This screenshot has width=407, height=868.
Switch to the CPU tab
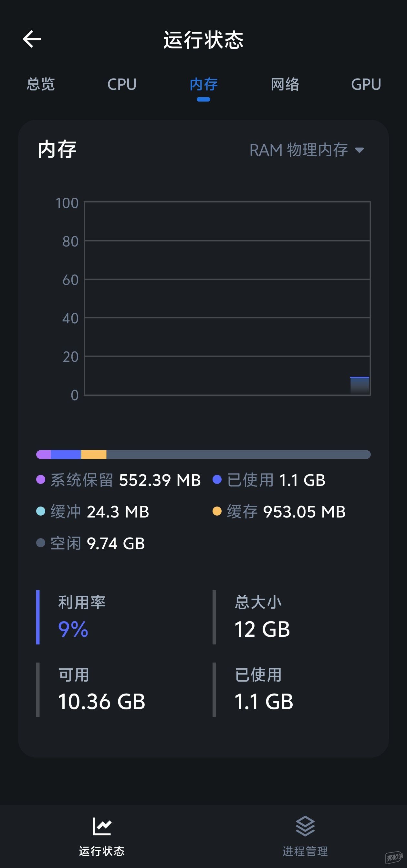click(122, 84)
